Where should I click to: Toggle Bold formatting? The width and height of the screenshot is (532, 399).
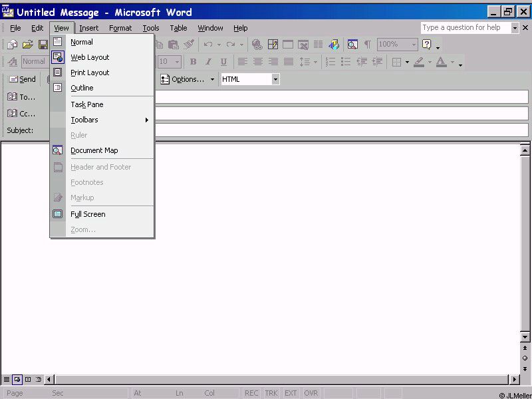pos(193,62)
